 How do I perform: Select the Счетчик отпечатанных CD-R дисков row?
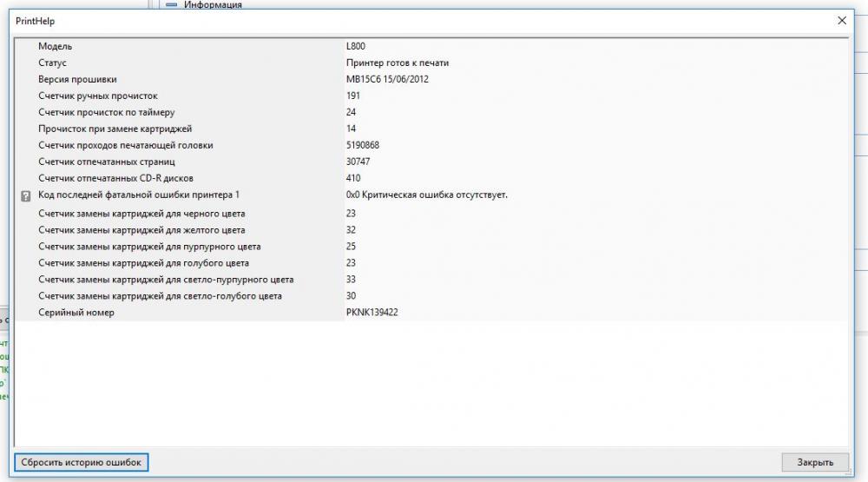[431, 178]
